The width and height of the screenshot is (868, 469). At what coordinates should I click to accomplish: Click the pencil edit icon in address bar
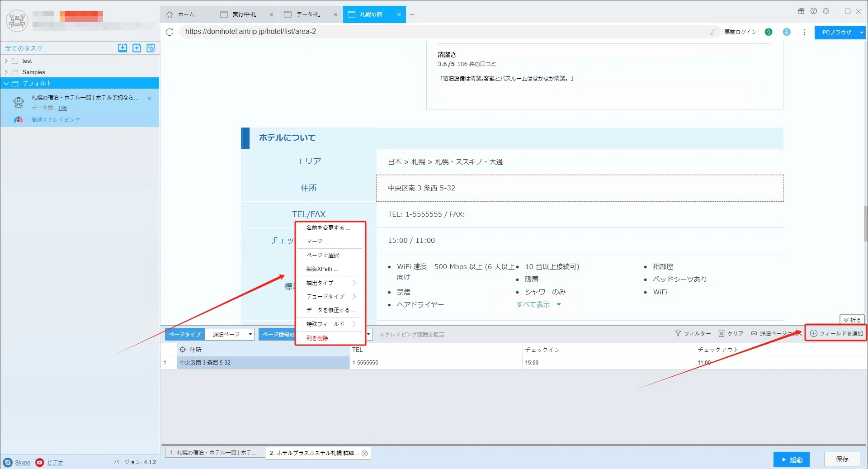712,32
